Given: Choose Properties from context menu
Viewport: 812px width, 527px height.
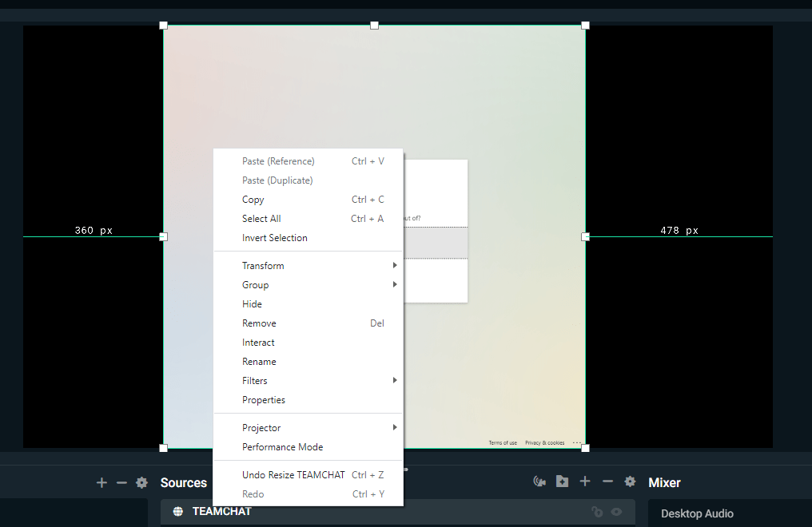Looking at the screenshot, I should tap(264, 400).
